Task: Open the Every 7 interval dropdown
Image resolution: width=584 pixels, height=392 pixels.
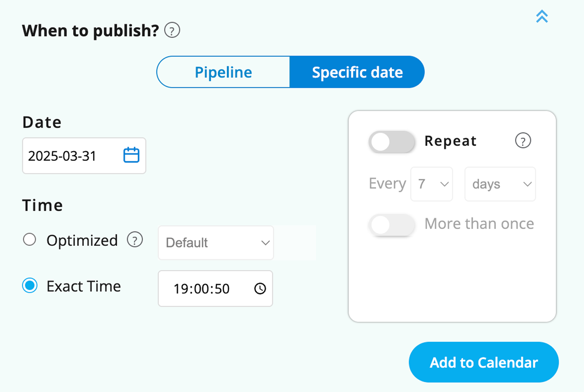Action: (x=432, y=184)
